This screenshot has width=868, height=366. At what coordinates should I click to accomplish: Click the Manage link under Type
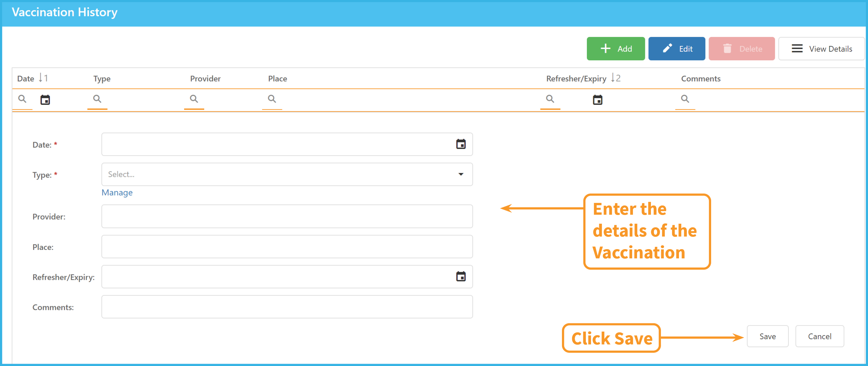pos(117,192)
